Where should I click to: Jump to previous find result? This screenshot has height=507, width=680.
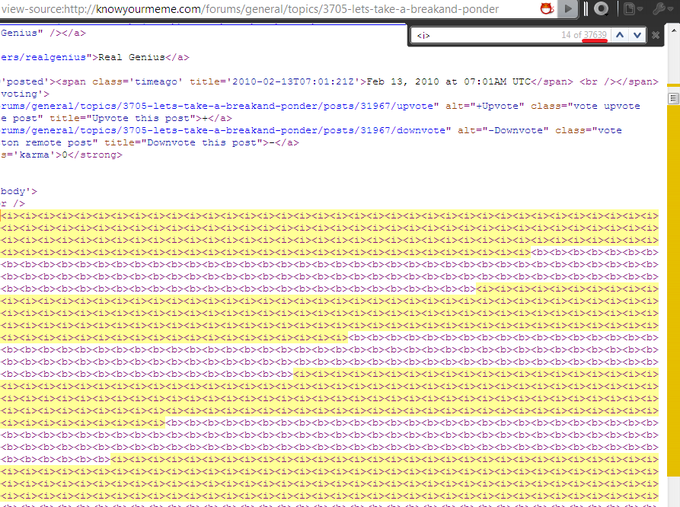[620, 35]
